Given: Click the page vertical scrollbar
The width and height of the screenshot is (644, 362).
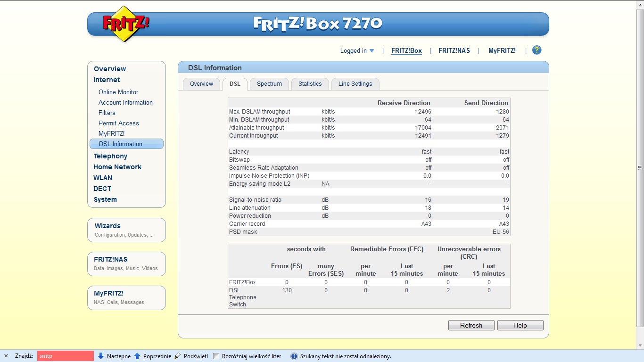Looking at the screenshot, I should [640, 167].
